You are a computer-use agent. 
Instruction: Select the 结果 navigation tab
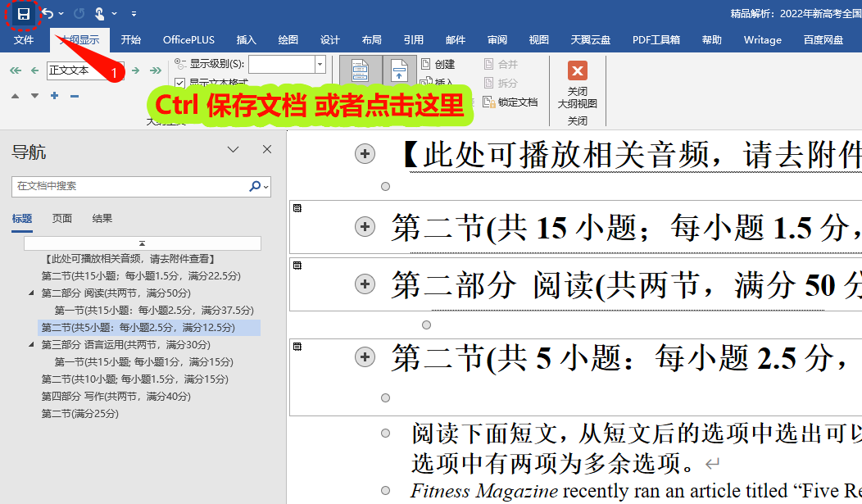click(102, 219)
